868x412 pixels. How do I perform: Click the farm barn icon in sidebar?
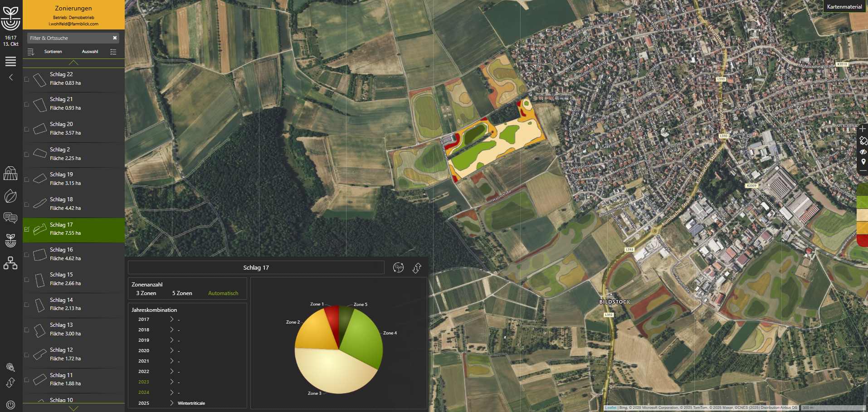point(10,173)
